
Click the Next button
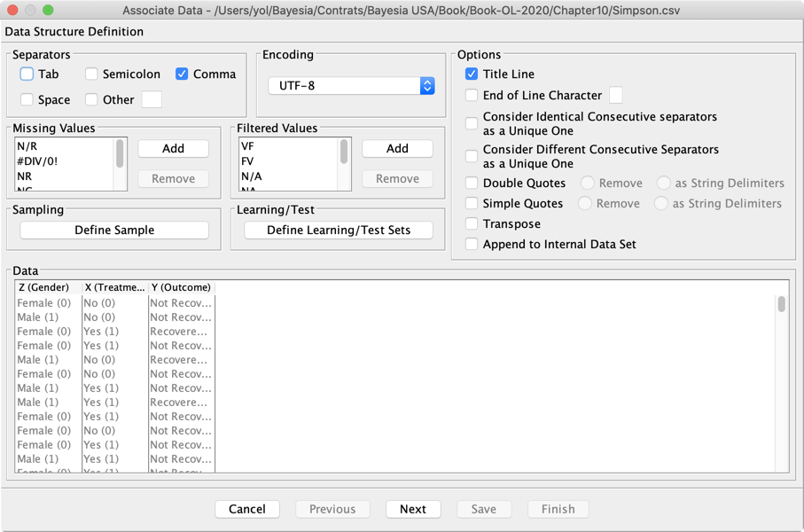(413, 510)
